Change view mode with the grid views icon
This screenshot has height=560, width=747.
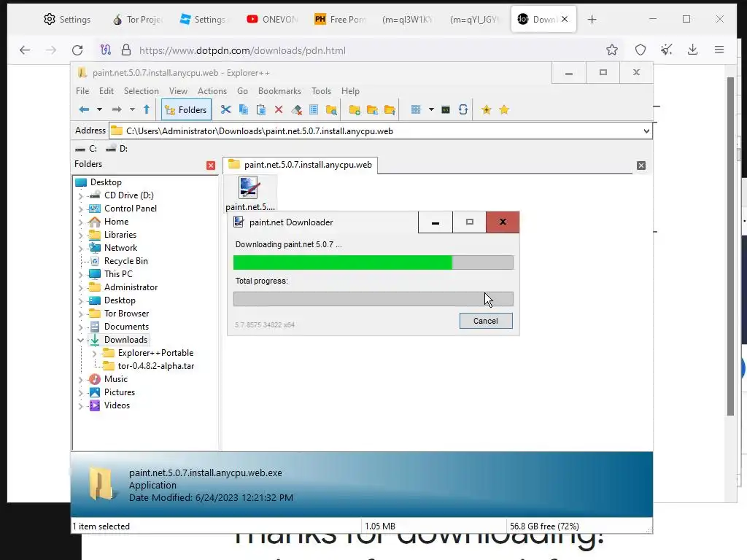click(416, 110)
